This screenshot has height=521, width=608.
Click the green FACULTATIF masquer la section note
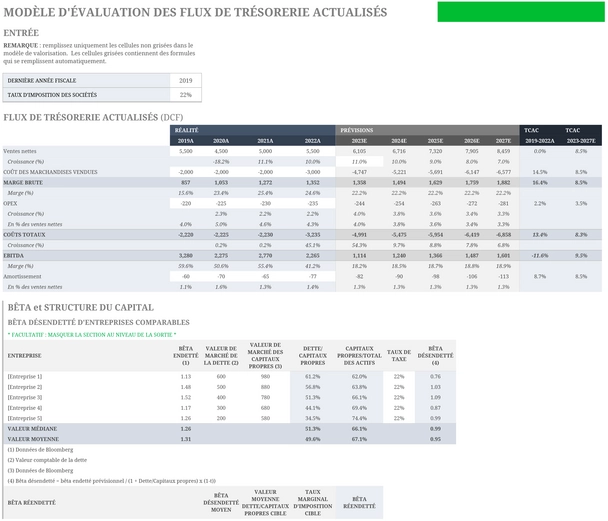[x=92, y=335]
